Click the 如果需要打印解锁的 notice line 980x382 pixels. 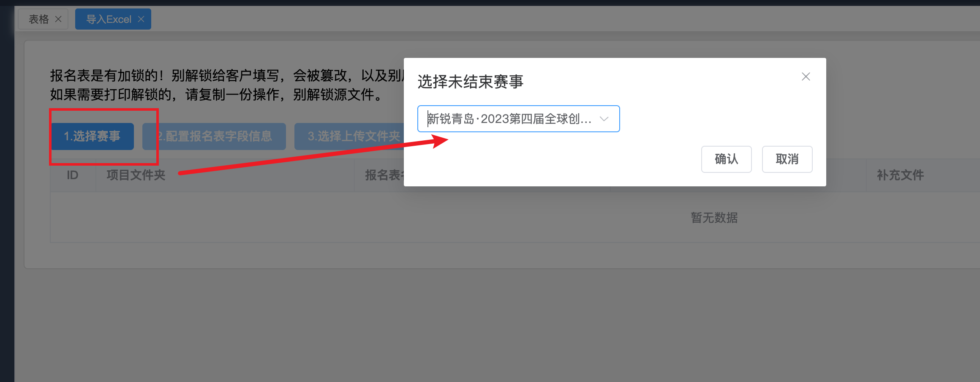216,94
